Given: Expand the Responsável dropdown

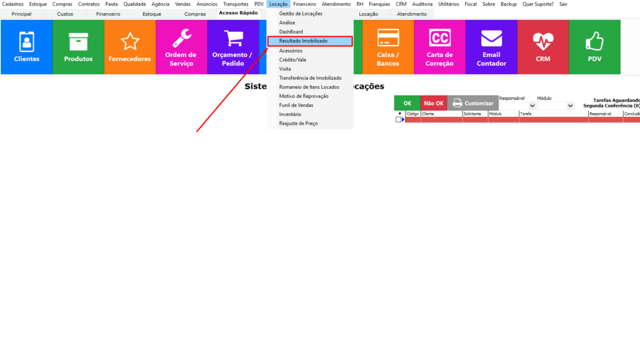Looking at the screenshot, I should point(532,106).
